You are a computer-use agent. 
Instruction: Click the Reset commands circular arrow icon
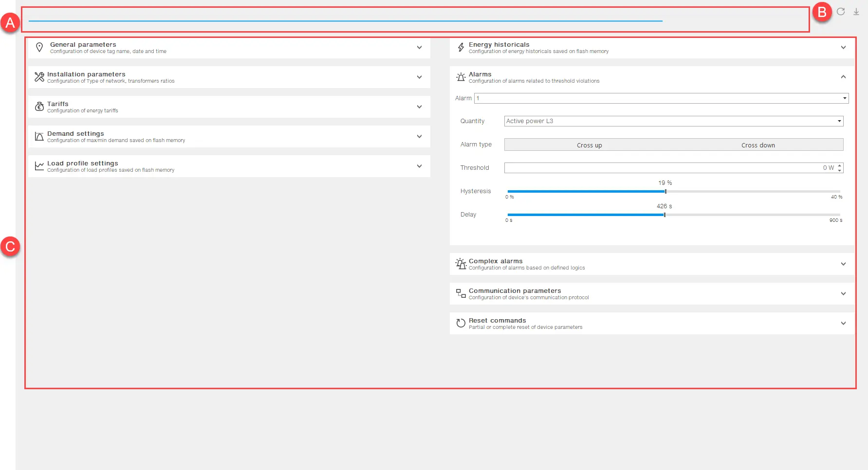(461, 324)
